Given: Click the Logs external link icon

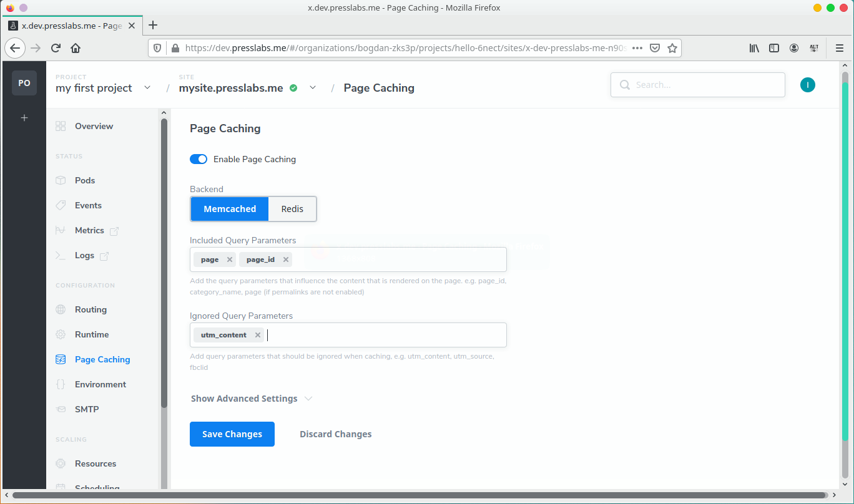Looking at the screenshot, I should (x=104, y=256).
